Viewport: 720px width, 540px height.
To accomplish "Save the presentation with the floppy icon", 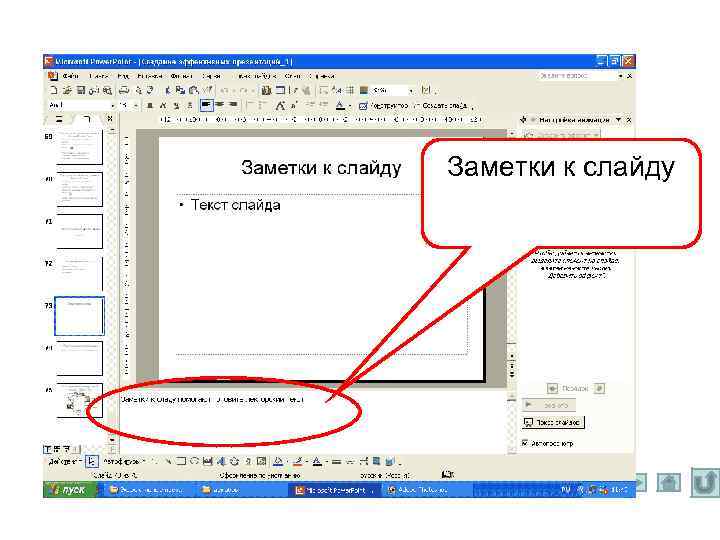I will pos(80,90).
